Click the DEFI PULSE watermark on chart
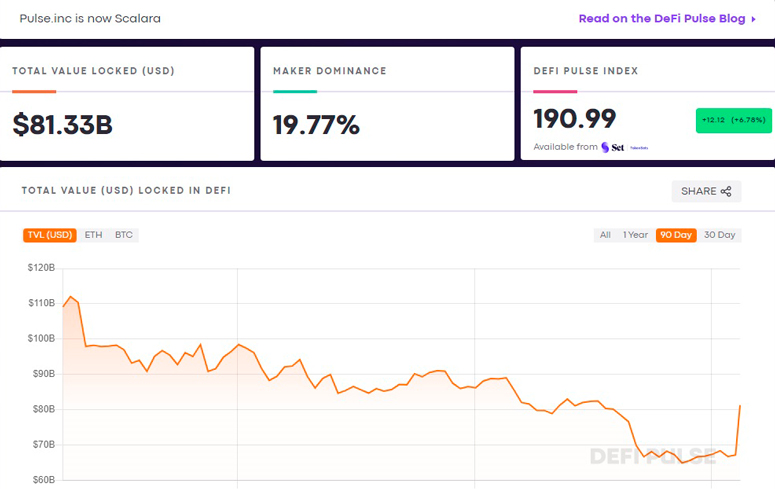The width and height of the screenshot is (775, 489). click(x=652, y=456)
